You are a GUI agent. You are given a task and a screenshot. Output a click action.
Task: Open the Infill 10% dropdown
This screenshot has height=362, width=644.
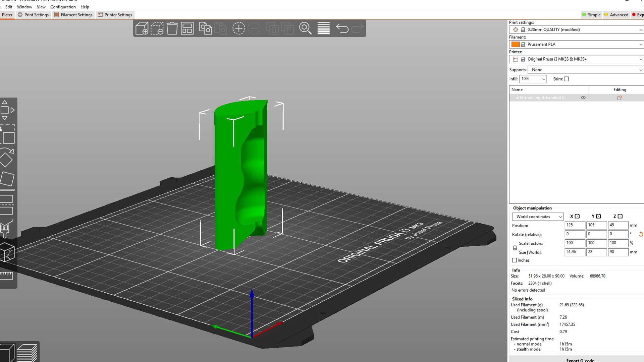533,79
